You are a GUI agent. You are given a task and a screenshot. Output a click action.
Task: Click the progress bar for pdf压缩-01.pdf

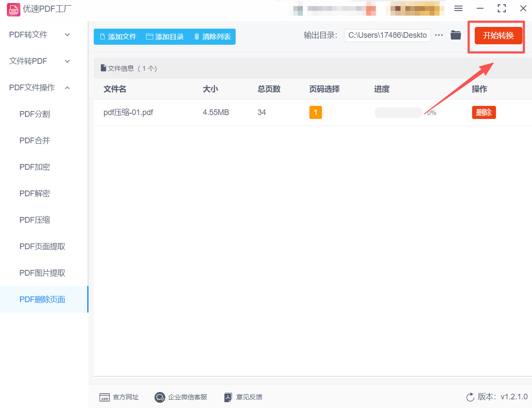pos(398,112)
